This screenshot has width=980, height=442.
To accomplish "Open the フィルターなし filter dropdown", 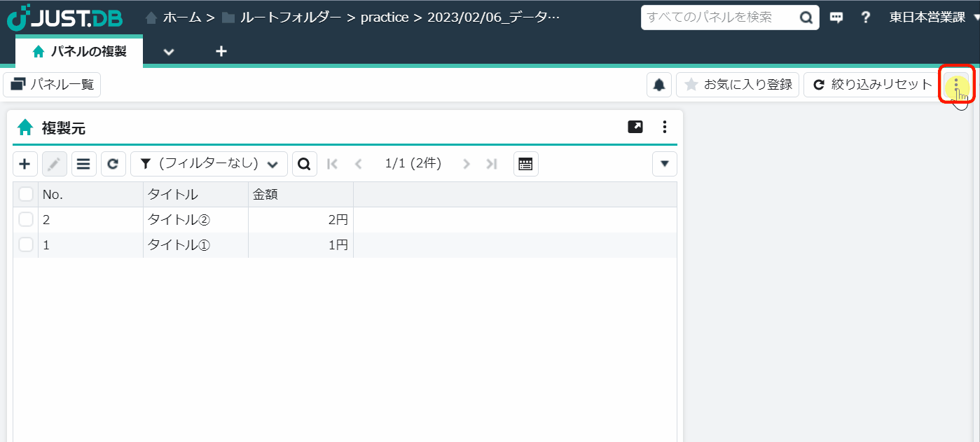I will click(208, 163).
